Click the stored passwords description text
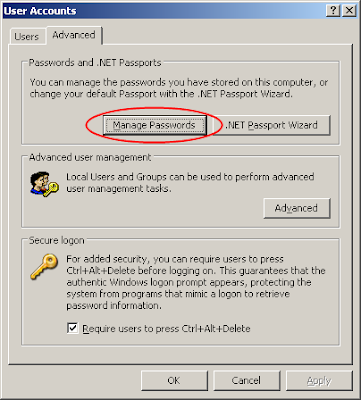This screenshot has width=361, height=400. pyautogui.click(x=179, y=88)
